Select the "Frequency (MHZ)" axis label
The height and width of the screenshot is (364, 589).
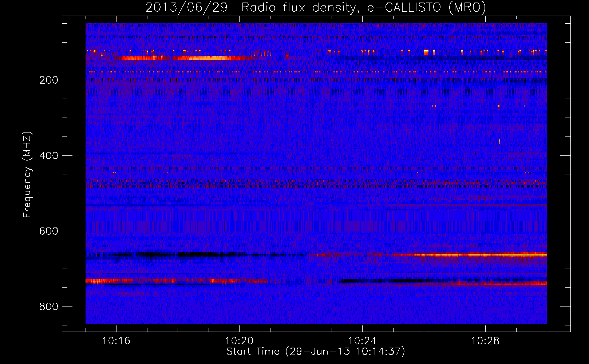point(27,174)
